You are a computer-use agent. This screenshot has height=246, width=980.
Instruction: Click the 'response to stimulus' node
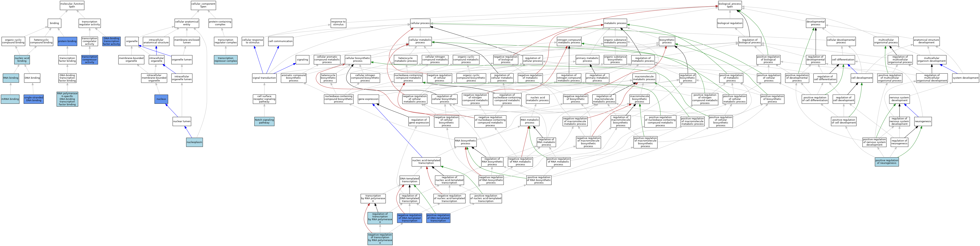pos(338,23)
